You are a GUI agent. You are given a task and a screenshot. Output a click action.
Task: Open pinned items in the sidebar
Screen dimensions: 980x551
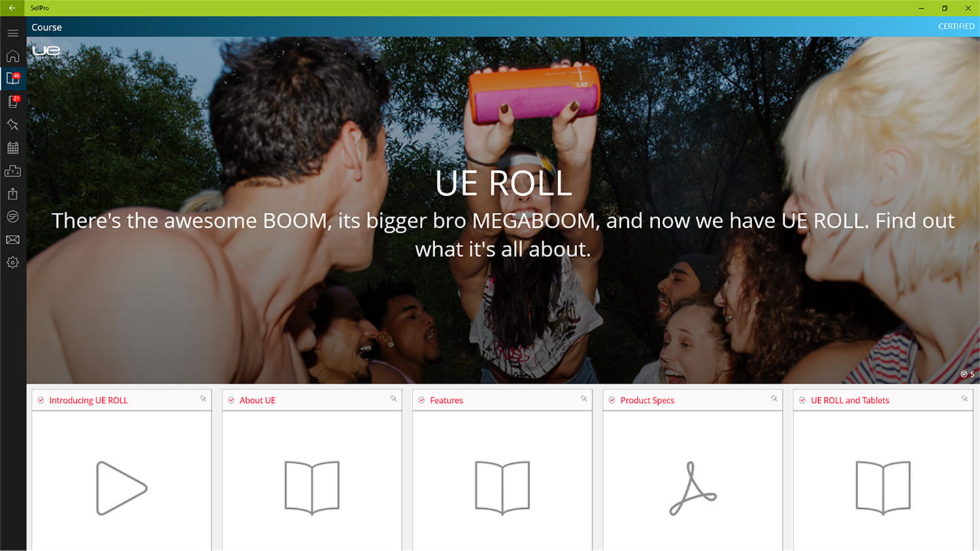12,124
